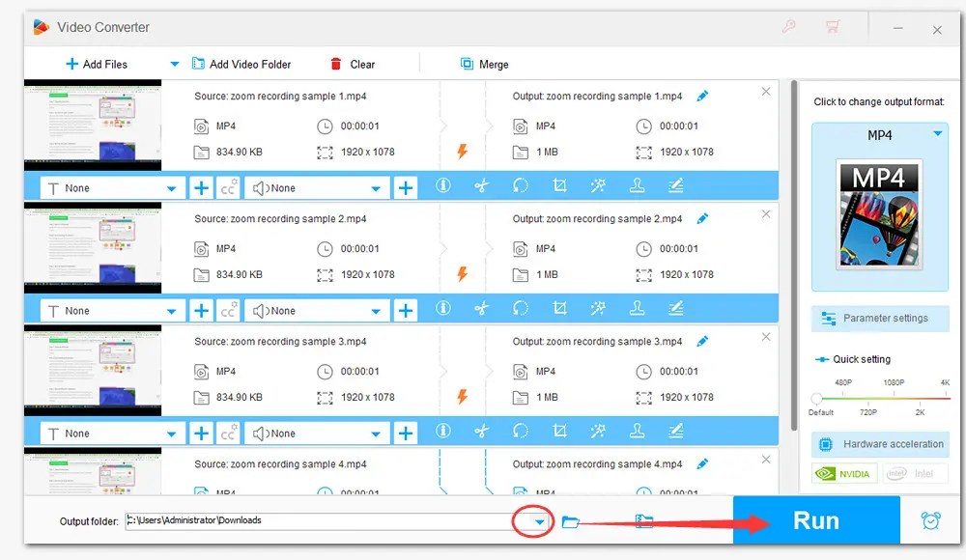This screenshot has height=560, width=966.
Task: Open the Effects tool for sample 3
Action: [x=598, y=433]
